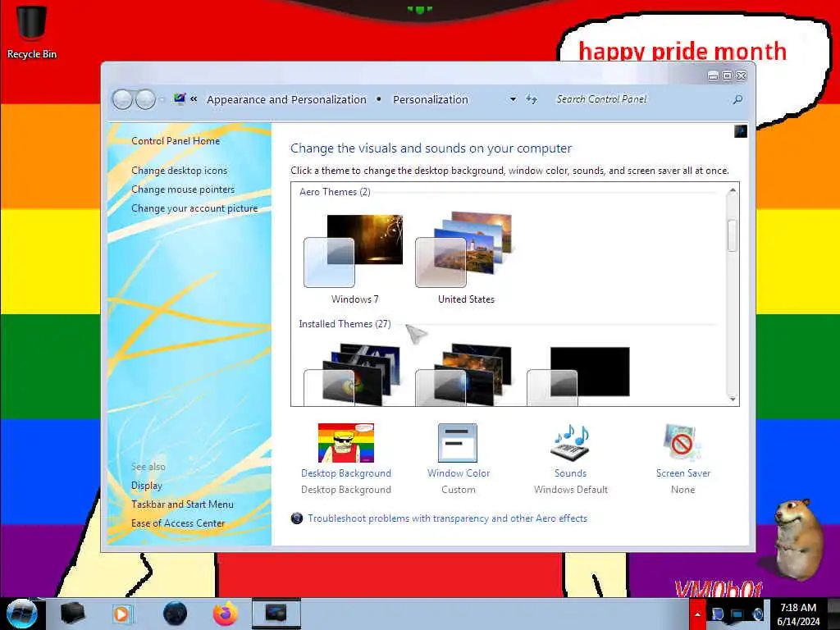Image resolution: width=840 pixels, height=630 pixels.
Task: Open the black folder taskbar icon
Action: click(x=73, y=614)
